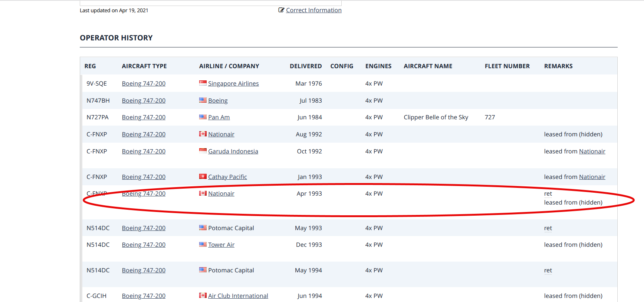Viewport: 644px width, 302px height.
Task: Open the Garuda Indonesia airline page
Action: click(233, 152)
